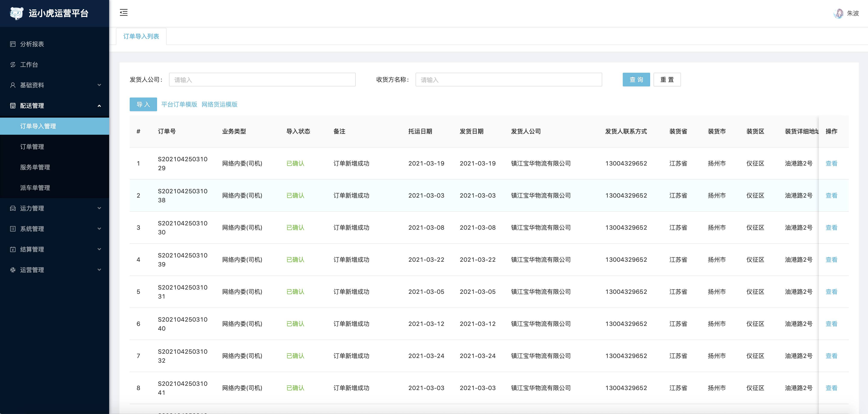Collapse the 配送管理 menu chevron

coord(99,106)
